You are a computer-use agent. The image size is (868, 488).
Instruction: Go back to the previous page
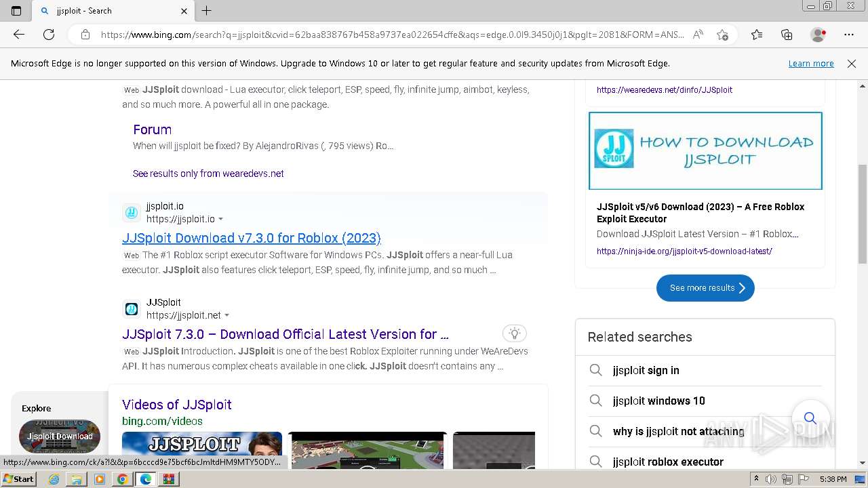(x=19, y=35)
